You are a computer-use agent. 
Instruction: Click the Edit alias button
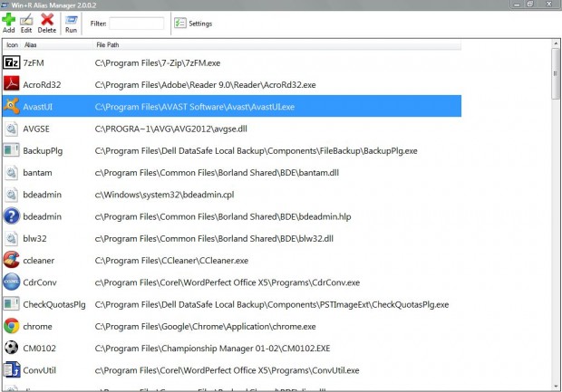26,24
